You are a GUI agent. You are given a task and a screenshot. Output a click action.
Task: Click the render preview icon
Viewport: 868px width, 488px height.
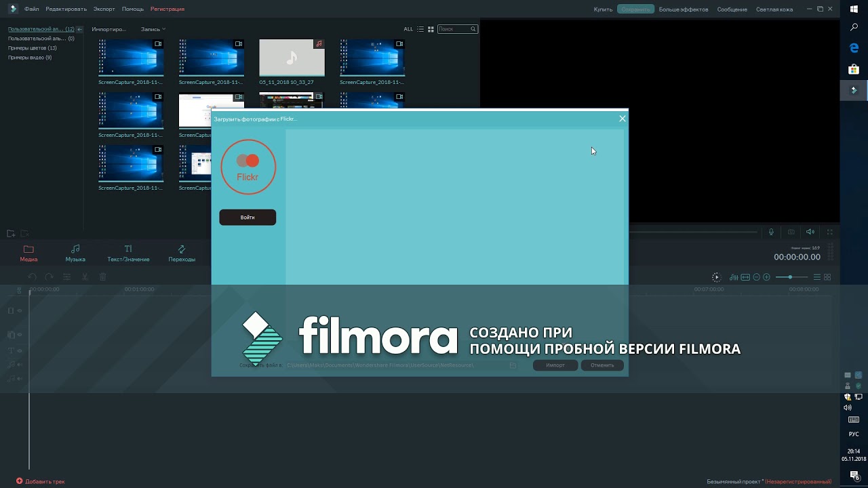coord(716,277)
